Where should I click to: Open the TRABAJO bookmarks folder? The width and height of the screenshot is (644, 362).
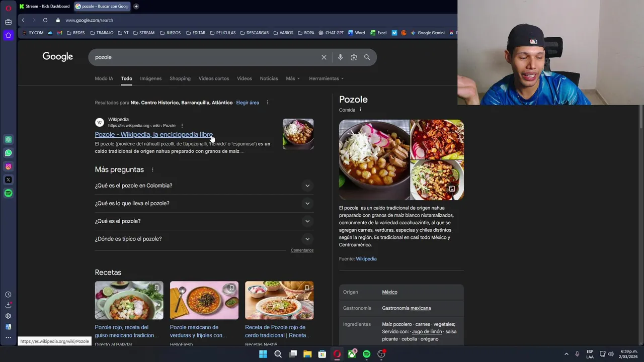point(102,33)
